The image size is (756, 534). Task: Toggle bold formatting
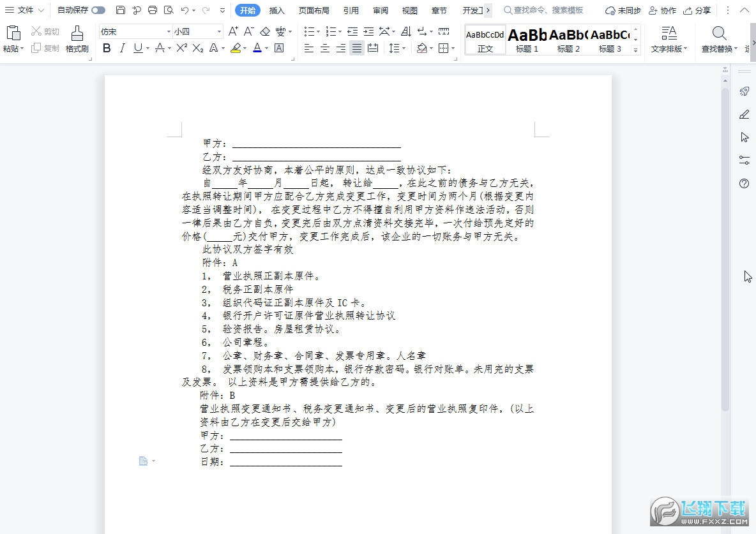pos(107,48)
